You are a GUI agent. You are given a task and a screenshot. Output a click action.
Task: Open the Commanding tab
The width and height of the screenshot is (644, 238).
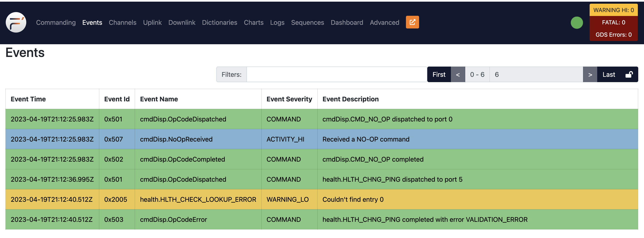pyautogui.click(x=56, y=23)
